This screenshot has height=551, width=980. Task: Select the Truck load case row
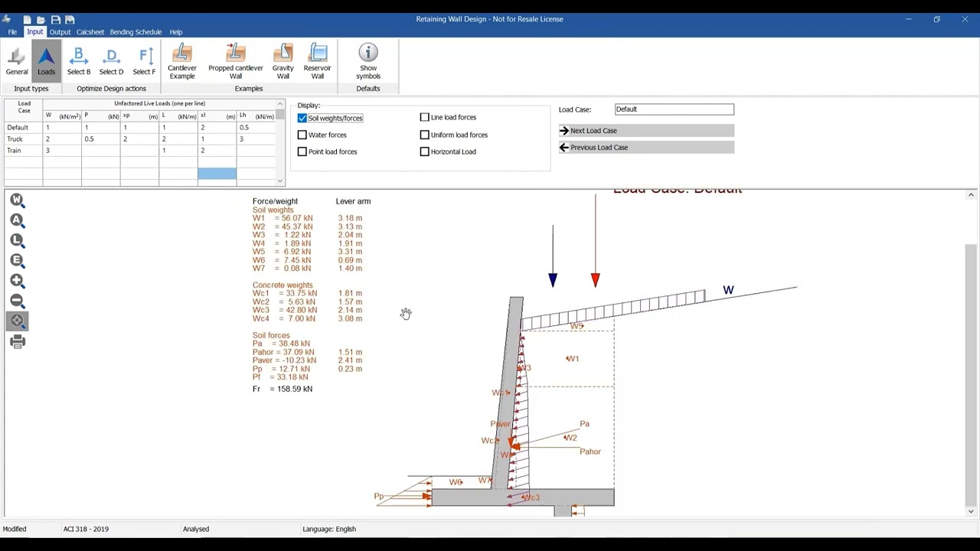[15, 139]
